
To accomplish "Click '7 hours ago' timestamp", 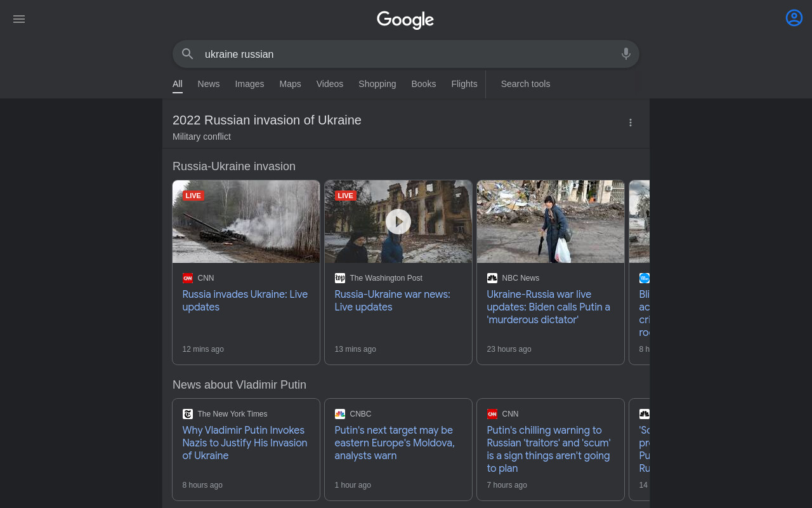I will pyautogui.click(x=507, y=485).
